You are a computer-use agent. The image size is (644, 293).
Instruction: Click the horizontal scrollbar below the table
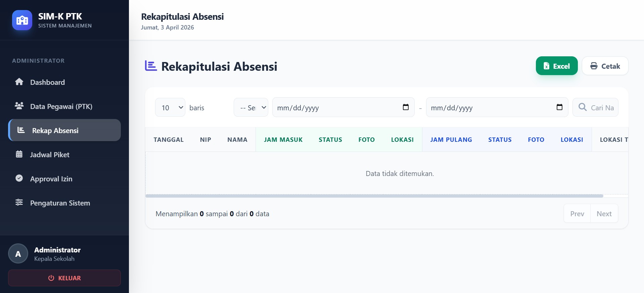(x=369, y=196)
